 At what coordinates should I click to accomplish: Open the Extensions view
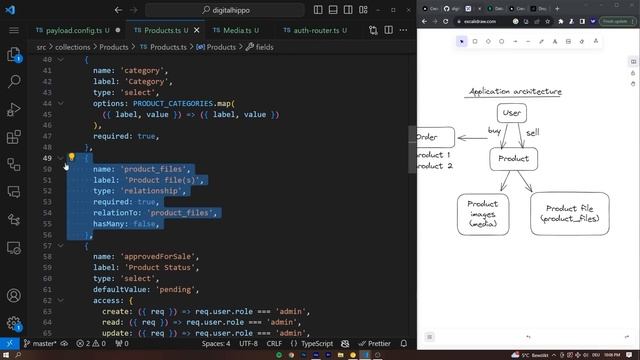coord(14,137)
